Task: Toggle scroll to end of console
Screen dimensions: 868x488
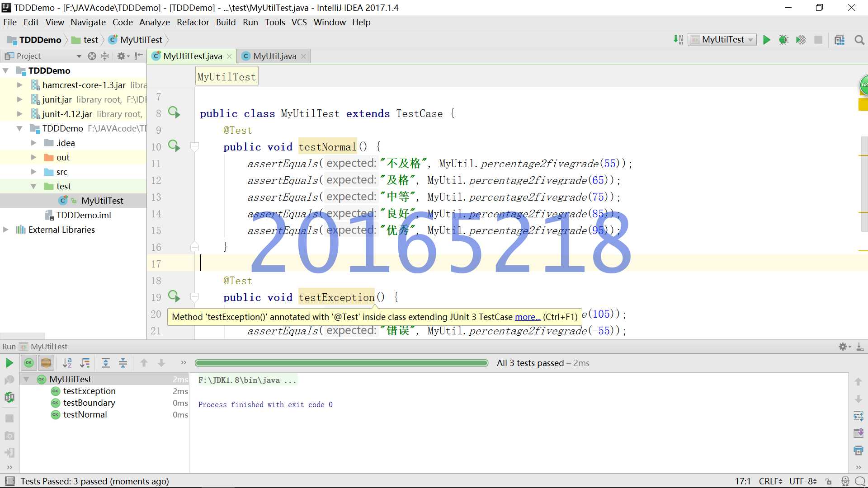Action: click(x=858, y=433)
